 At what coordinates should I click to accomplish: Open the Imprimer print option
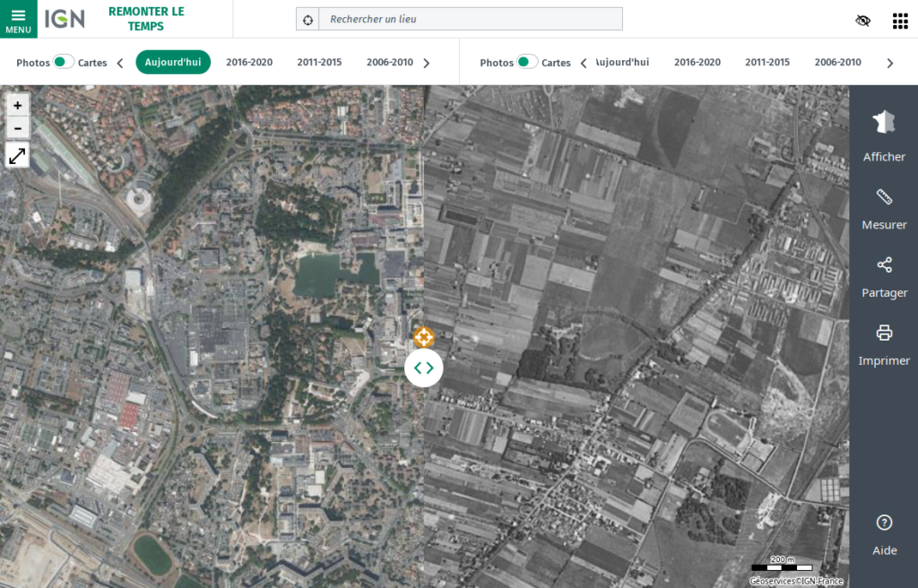click(x=884, y=343)
